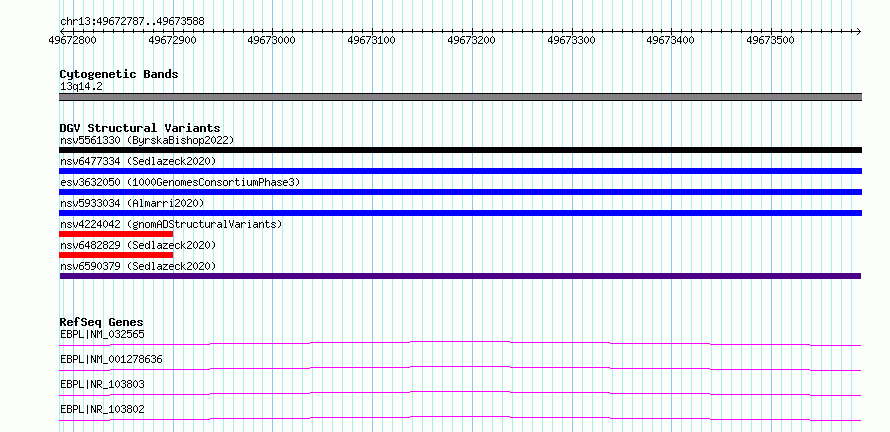Screen dimensions: 890x432
Task: Click the DGV Structural Variants track heading
Action: [140, 128]
